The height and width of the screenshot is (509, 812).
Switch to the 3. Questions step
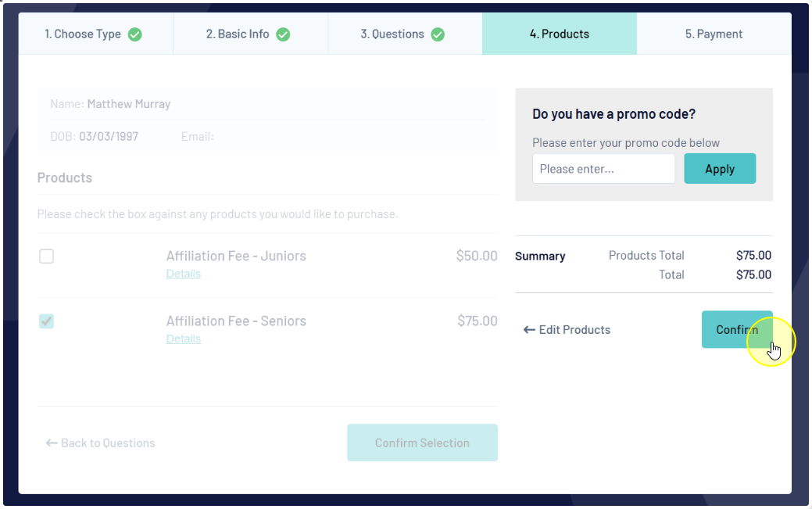pos(405,34)
